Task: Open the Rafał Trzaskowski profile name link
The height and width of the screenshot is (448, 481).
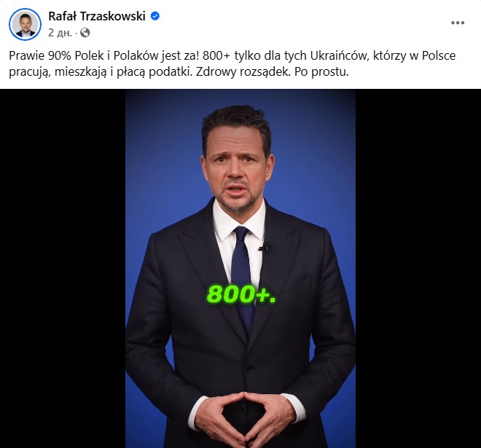Action: click(97, 16)
